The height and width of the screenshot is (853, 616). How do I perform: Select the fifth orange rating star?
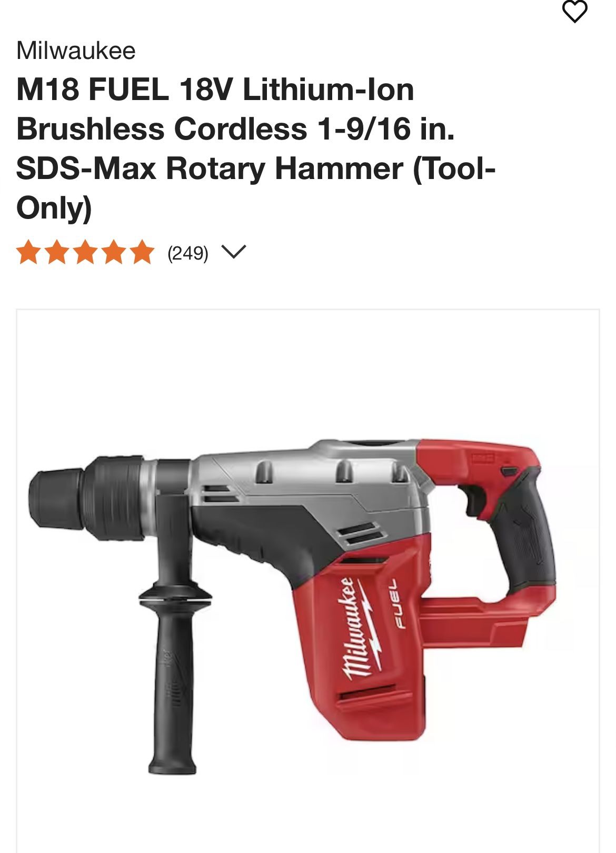click(x=142, y=252)
